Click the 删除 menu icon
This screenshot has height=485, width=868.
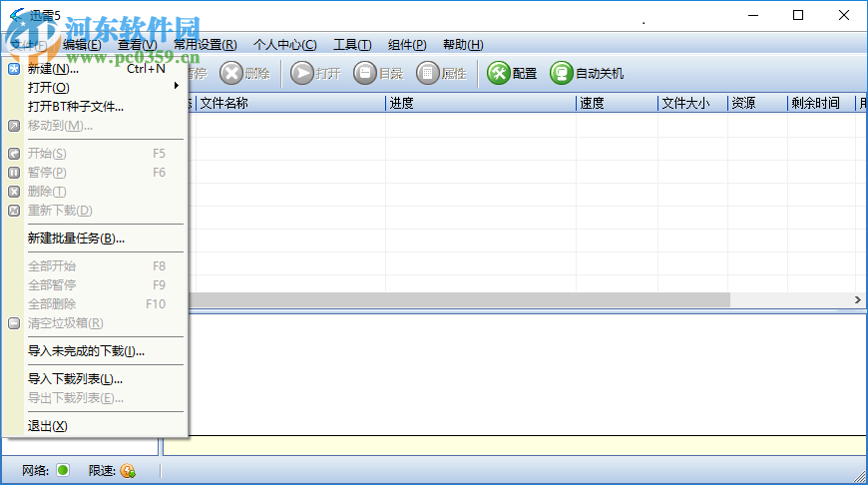(x=14, y=192)
